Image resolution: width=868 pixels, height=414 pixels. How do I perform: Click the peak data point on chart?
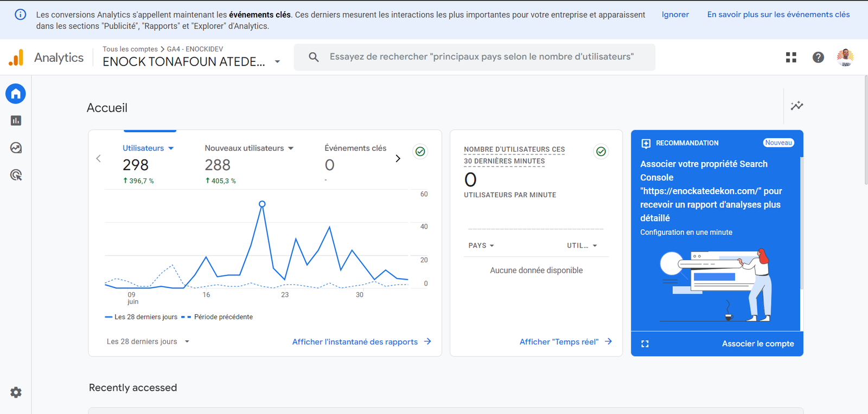pyautogui.click(x=262, y=204)
